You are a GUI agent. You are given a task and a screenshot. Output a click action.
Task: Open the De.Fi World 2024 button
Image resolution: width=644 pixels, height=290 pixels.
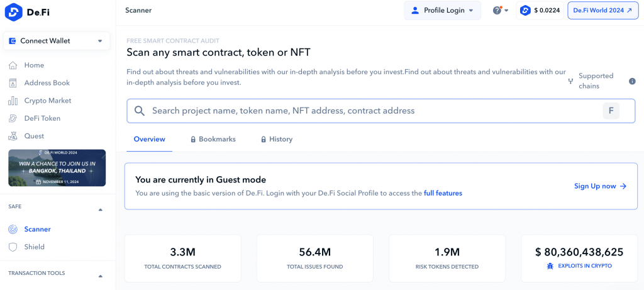[x=602, y=11]
